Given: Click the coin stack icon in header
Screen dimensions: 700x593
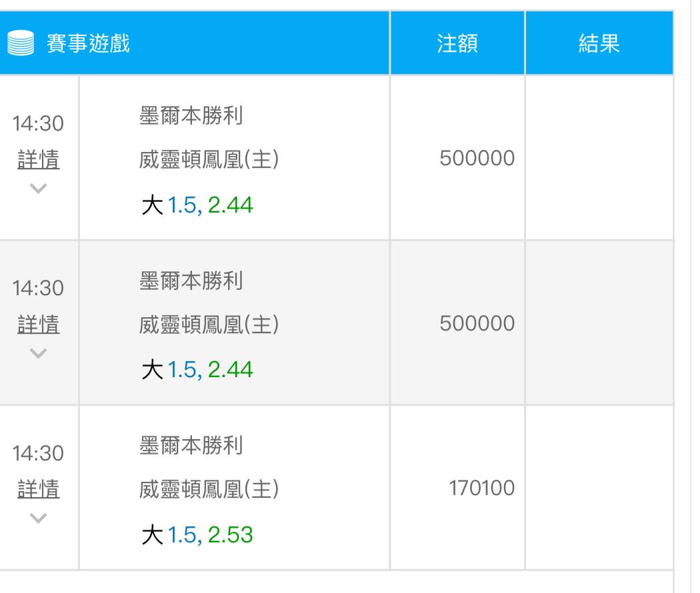Looking at the screenshot, I should pyautogui.click(x=21, y=43).
